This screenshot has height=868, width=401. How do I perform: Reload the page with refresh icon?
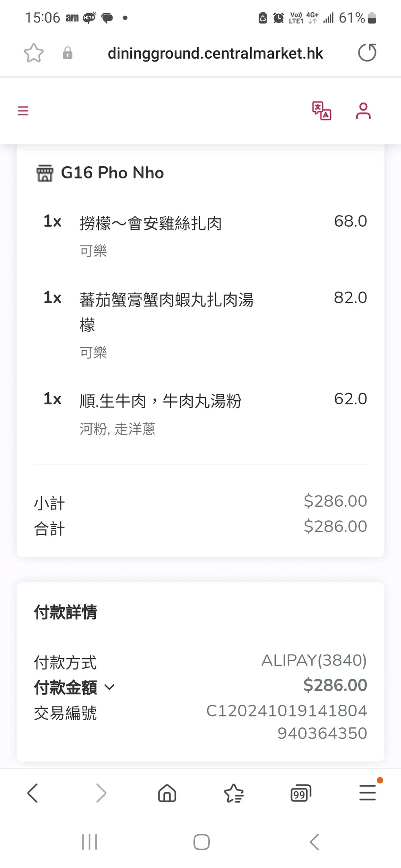click(367, 53)
